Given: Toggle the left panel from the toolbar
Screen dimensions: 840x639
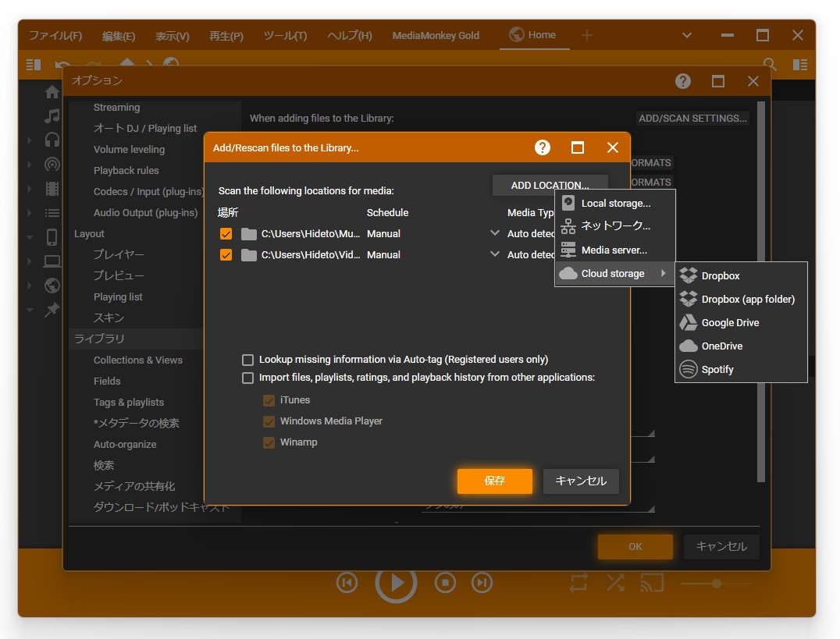Looking at the screenshot, I should coord(34,65).
